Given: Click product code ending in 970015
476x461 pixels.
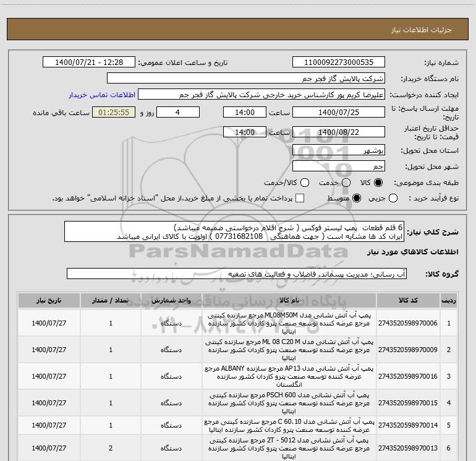Looking at the screenshot, I should pos(408,403).
